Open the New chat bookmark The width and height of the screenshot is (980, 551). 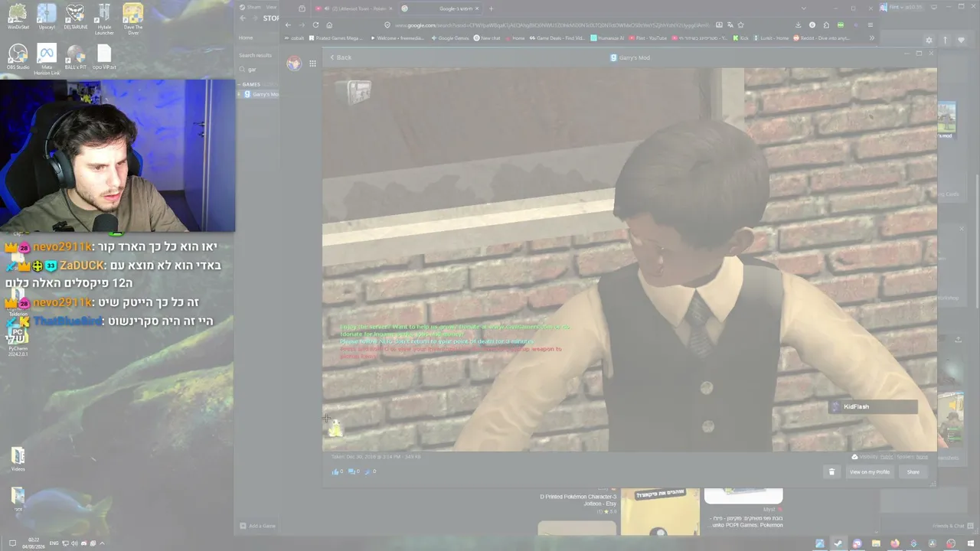(x=487, y=37)
